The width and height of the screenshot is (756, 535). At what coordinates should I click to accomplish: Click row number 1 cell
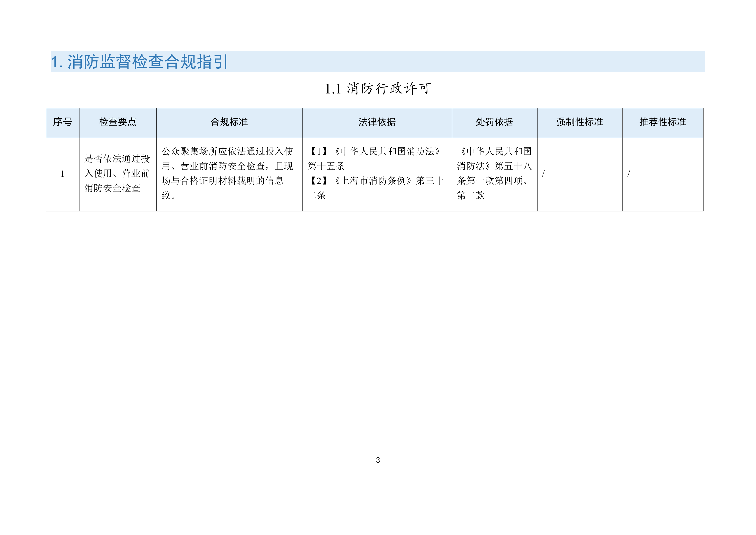(63, 174)
